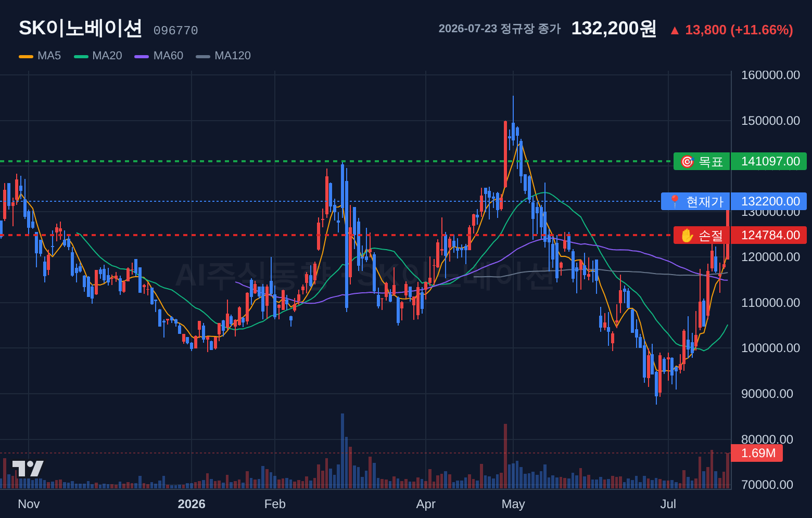The image size is (812, 518).
Task: Click the pin icon on 현재가 label
Action: (x=675, y=202)
